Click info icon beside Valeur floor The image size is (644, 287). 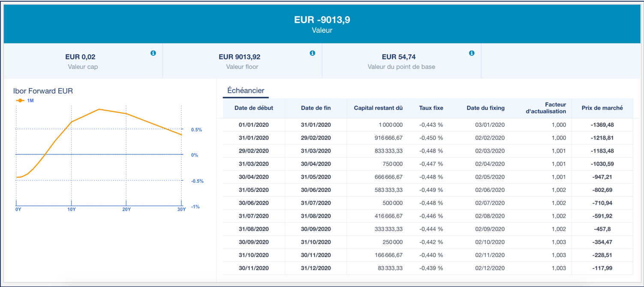(x=312, y=53)
